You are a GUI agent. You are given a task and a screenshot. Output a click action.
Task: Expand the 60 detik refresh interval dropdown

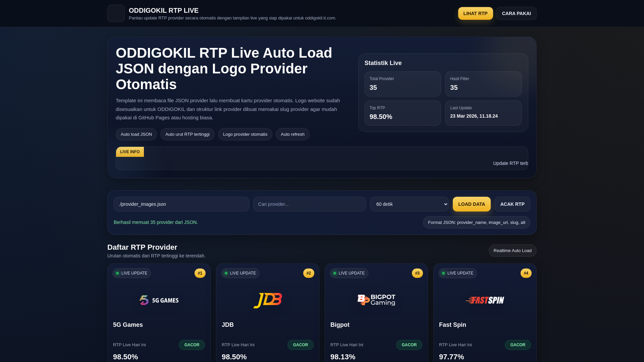[409, 204]
